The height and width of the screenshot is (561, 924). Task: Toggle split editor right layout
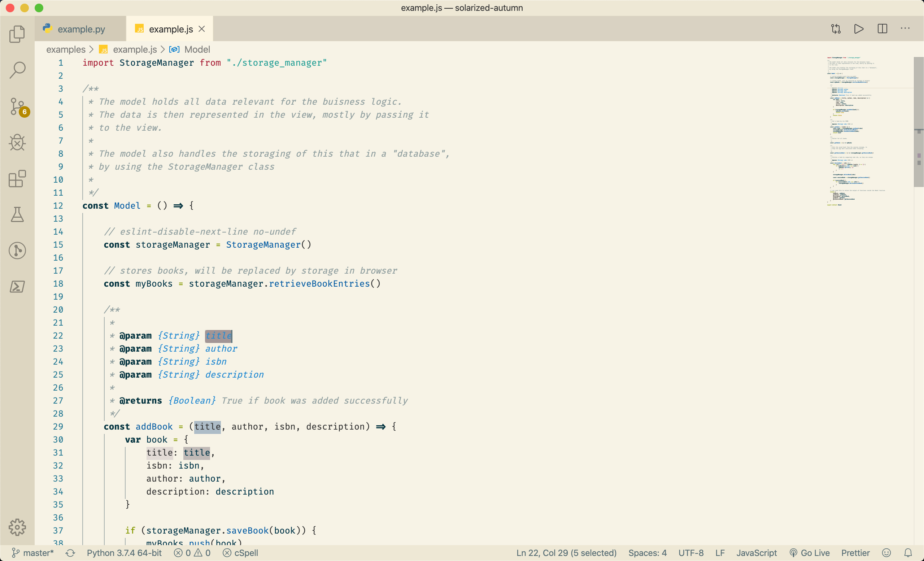click(x=882, y=29)
